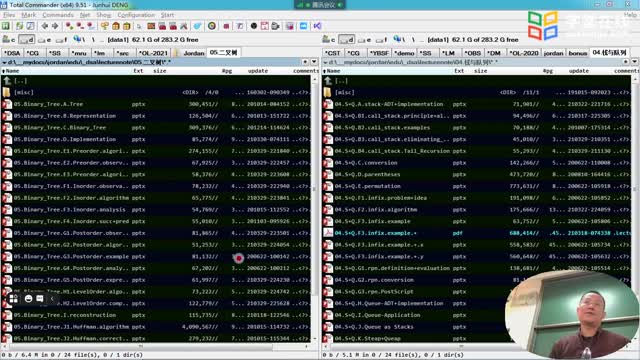Select drive f in the right panel
Viewport: 640px width, 360px height.
[382, 40]
